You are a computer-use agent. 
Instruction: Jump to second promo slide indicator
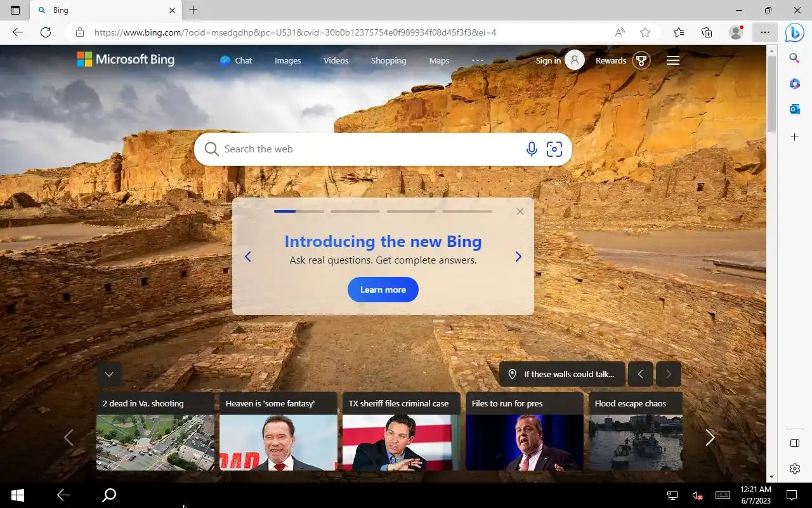355,211
